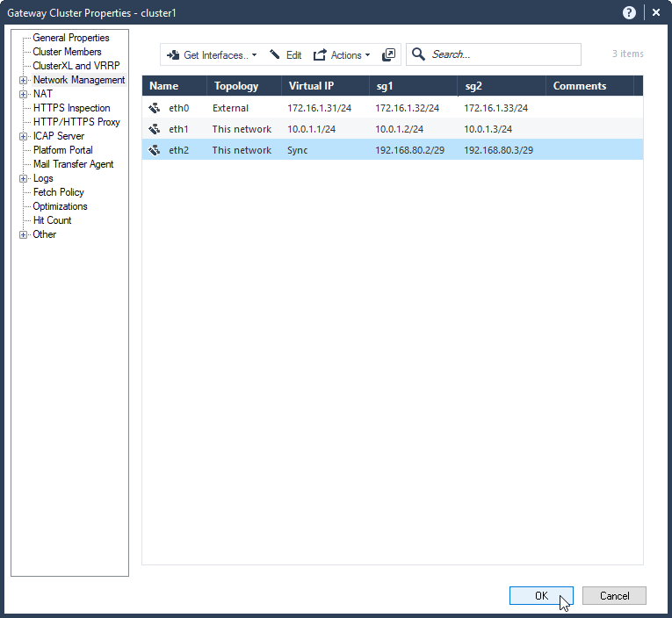Select Cluster Members in the tree
This screenshot has height=618, width=672.
67,52
